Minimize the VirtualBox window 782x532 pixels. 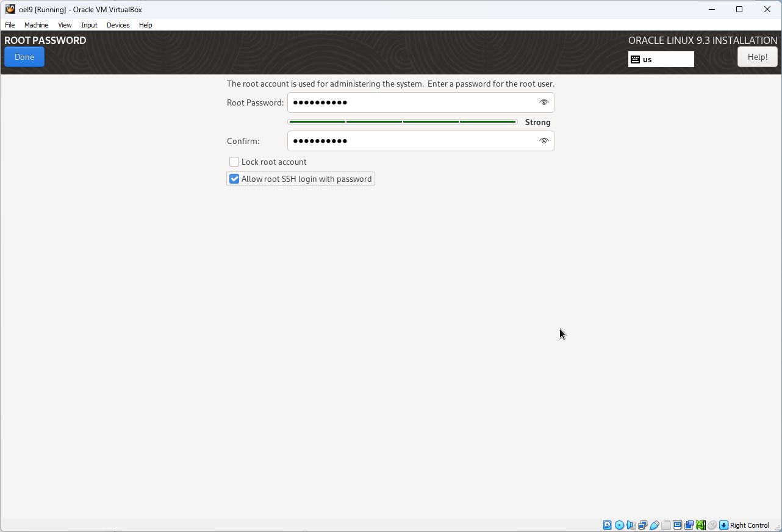[712, 9]
